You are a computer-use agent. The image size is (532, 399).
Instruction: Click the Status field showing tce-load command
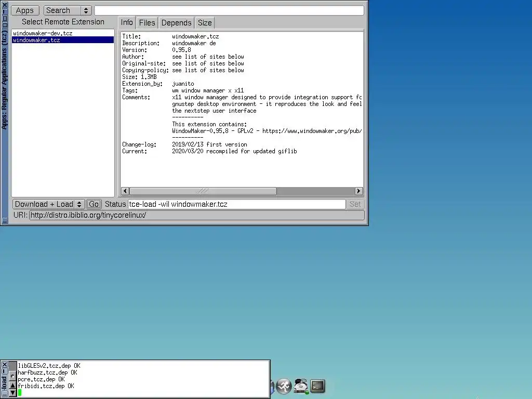pyautogui.click(x=237, y=204)
